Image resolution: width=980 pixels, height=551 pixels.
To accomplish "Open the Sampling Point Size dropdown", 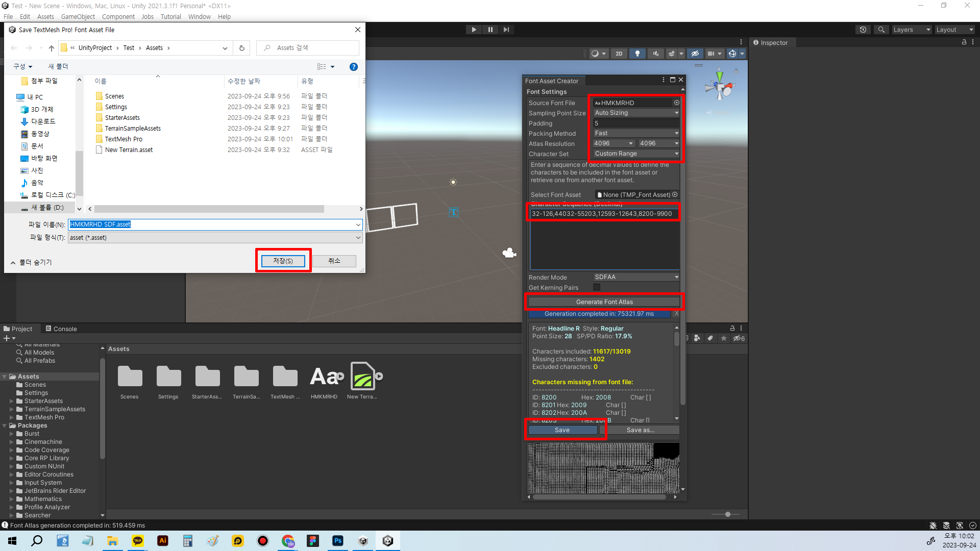I will coord(636,113).
